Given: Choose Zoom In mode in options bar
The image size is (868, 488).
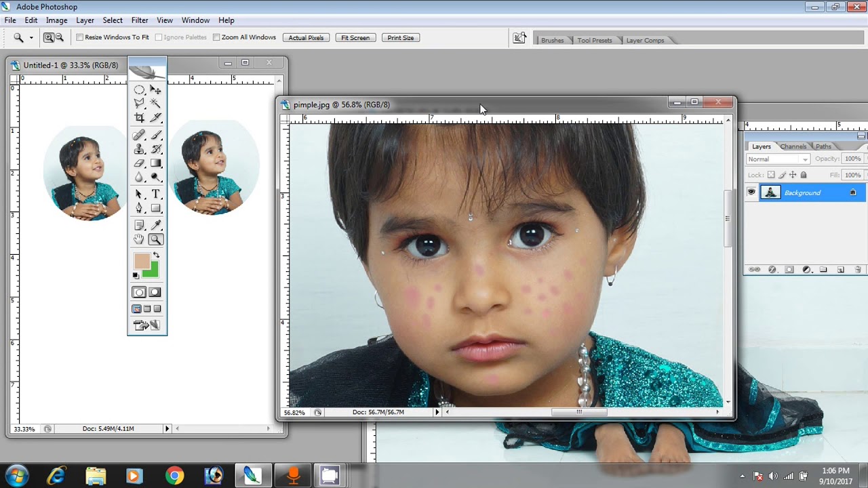Looking at the screenshot, I should click(x=48, y=38).
